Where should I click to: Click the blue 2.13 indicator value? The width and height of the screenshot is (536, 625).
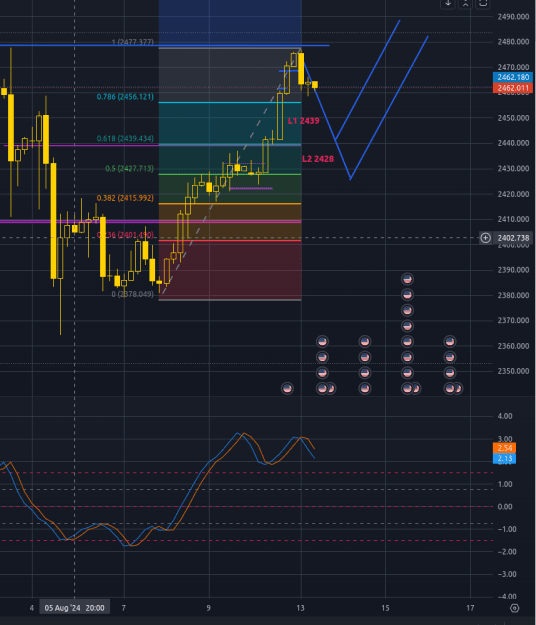[505, 458]
